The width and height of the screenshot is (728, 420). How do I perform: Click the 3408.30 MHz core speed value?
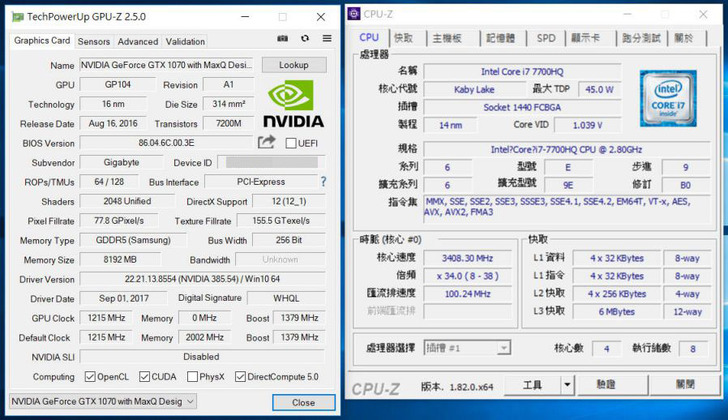click(x=467, y=258)
